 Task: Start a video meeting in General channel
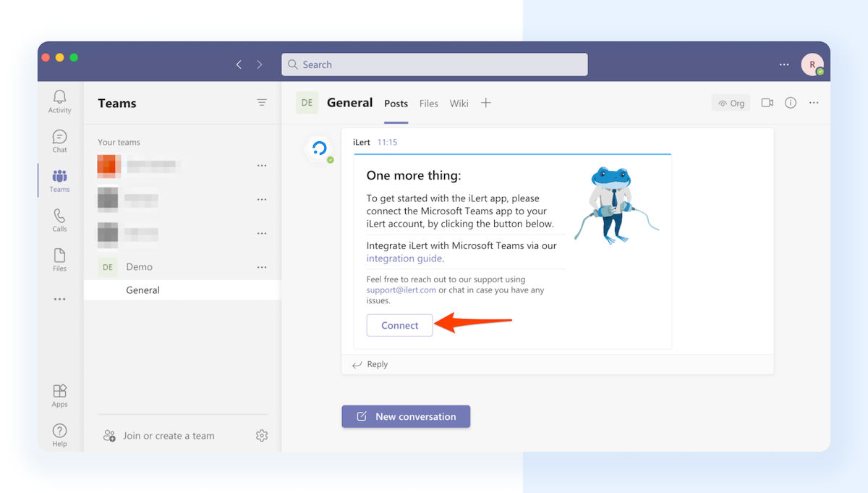pos(767,103)
